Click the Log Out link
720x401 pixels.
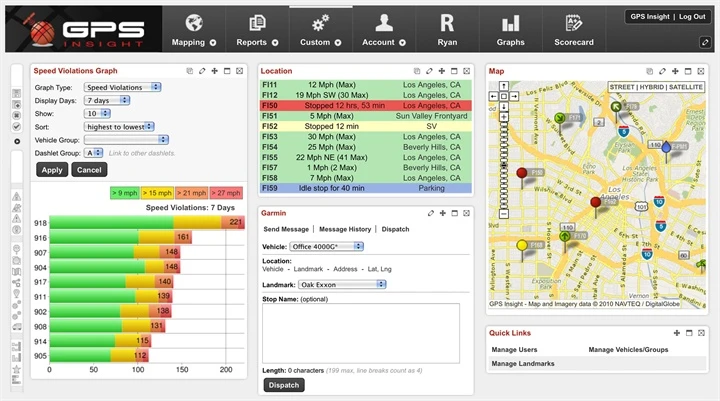click(x=692, y=17)
